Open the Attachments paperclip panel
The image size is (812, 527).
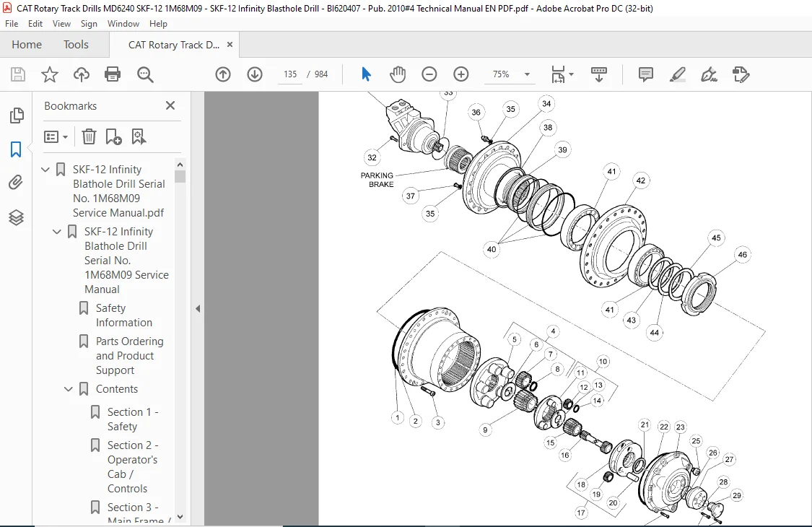tap(16, 183)
